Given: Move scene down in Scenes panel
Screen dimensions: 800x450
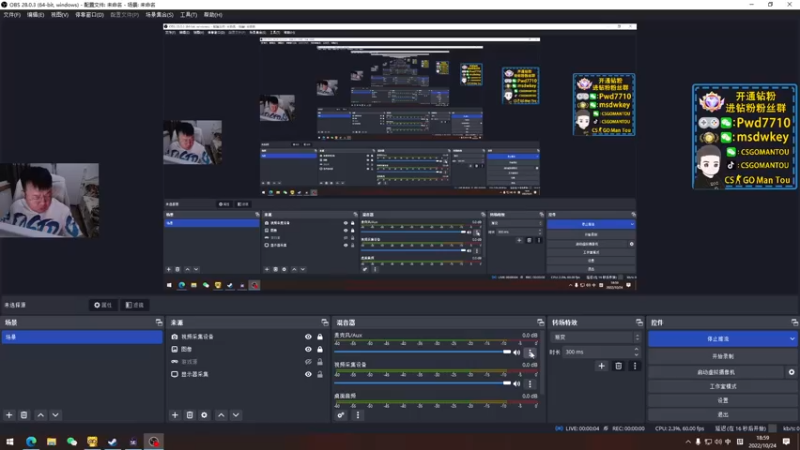Looking at the screenshot, I should [x=55, y=415].
